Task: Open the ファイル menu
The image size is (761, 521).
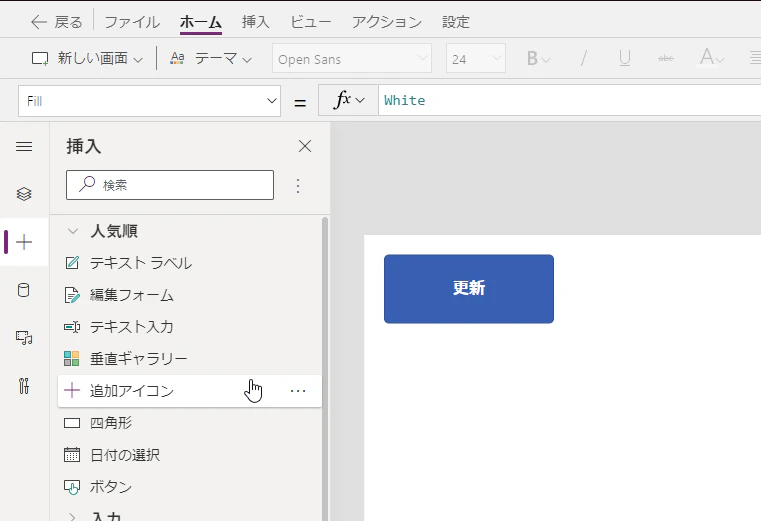Action: click(x=132, y=22)
